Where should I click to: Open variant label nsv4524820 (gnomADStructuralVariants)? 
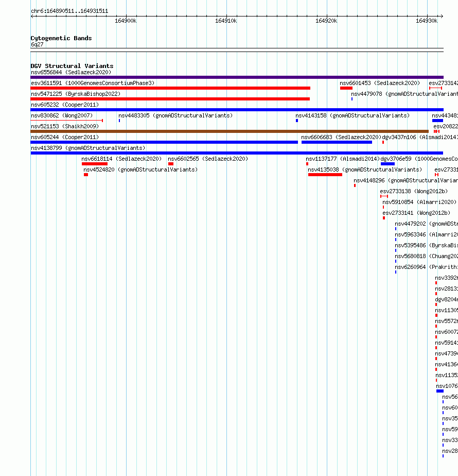pos(140,169)
